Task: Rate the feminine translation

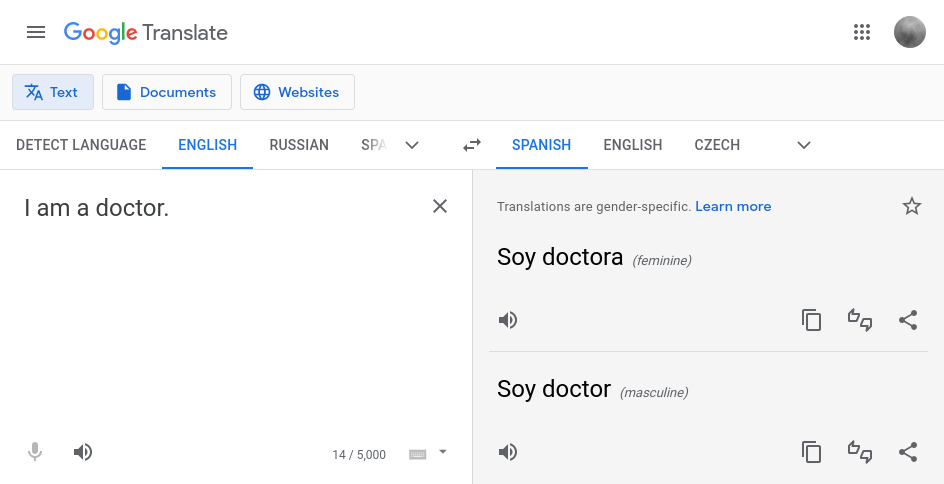Action: 860,320
